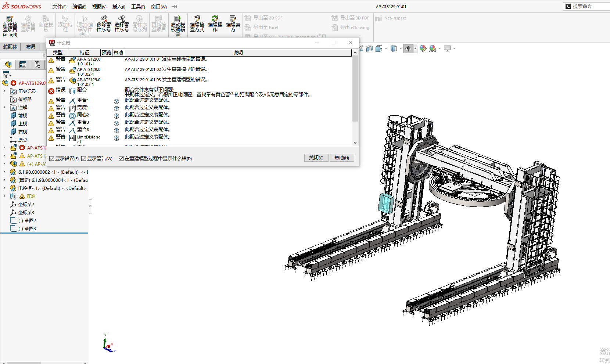The image size is (610, 364).
Task: Click help icon for 重合1 row
Action: point(116,101)
